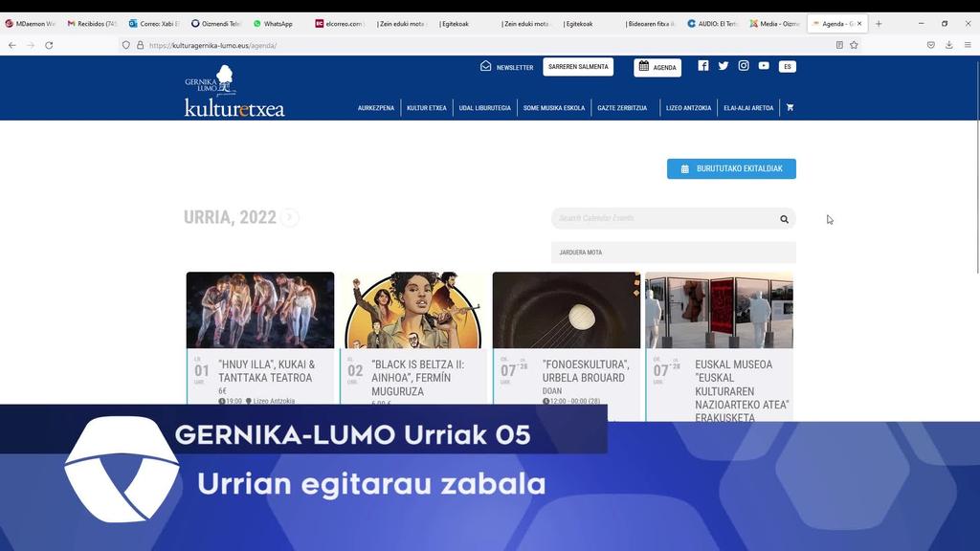
Task: Switch language with the ES button
Action: point(788,66)
